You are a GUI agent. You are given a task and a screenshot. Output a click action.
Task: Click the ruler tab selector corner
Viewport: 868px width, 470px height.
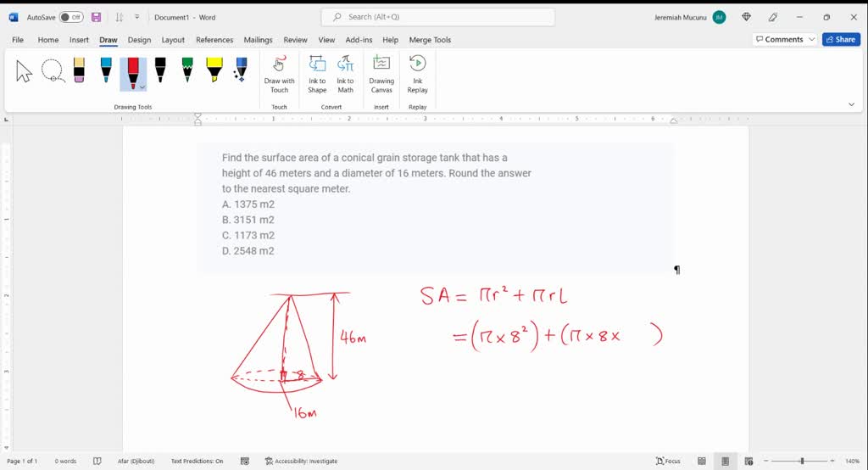point(6,119)
